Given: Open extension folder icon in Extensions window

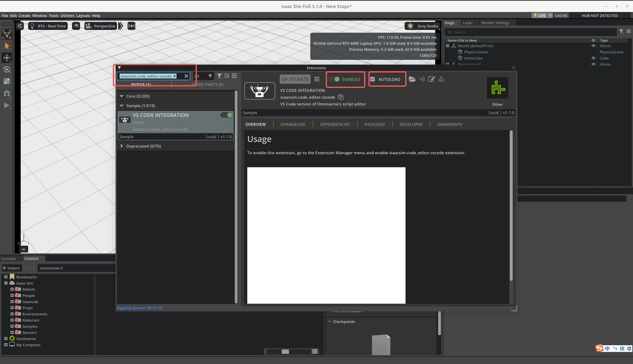Looking at the screenshot, I should (x=412, y=79).
